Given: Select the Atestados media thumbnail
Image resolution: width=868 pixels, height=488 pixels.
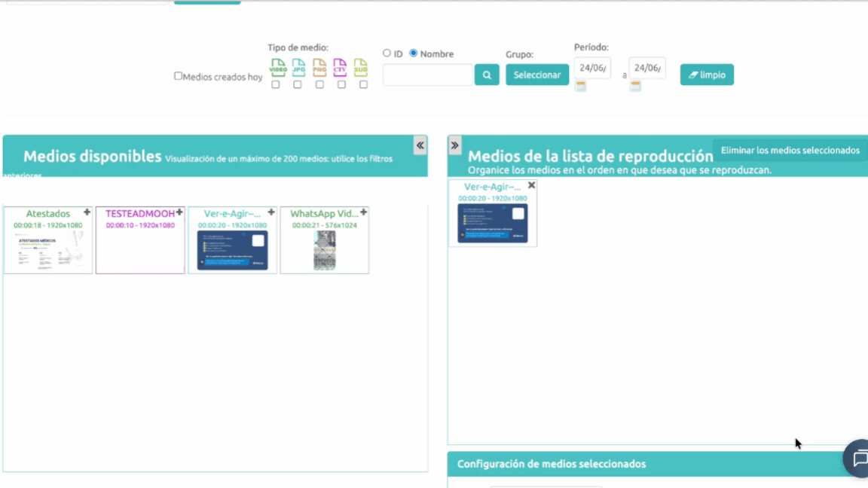Looking at the screenshot, I should click(48, 251).
